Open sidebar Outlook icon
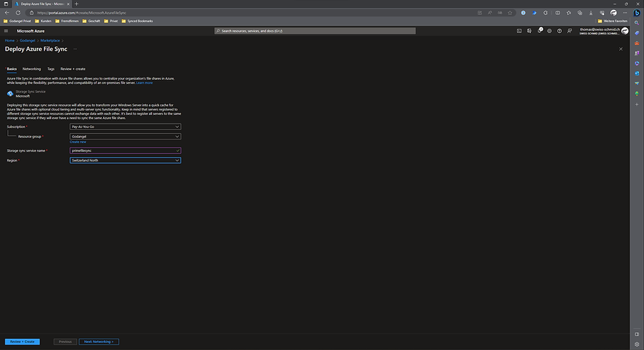Screen dimensions: 644x350 coord(637,74)
